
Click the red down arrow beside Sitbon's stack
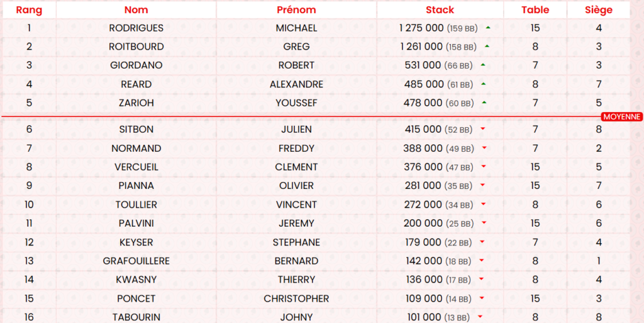tap(483, 130)
